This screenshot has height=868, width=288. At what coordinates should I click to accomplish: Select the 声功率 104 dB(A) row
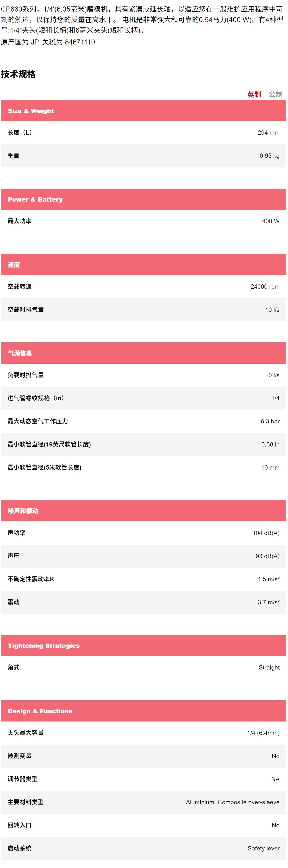(x=144, y=533)
